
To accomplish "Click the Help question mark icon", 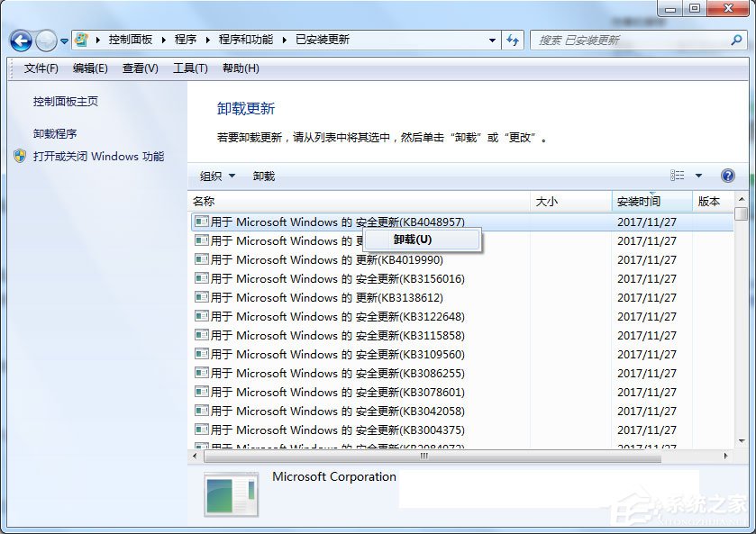I will point(726,176).
